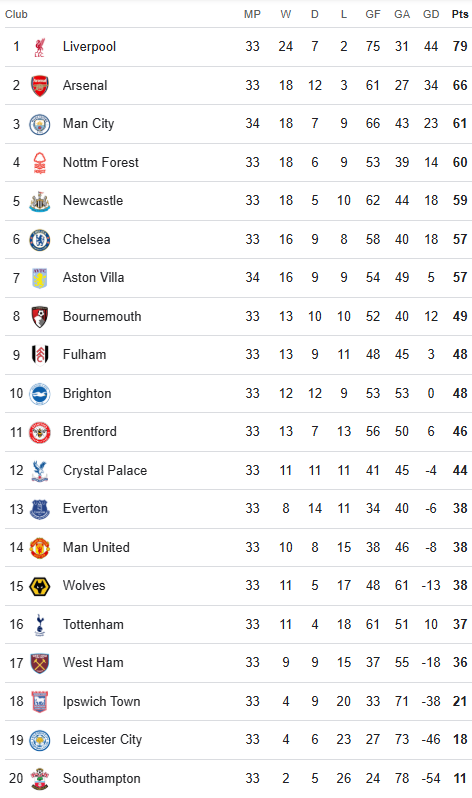The height and width of the screenshot is (798, 472).
Task: Click the Liverpool club crest icon
Action: click(40, 47)
